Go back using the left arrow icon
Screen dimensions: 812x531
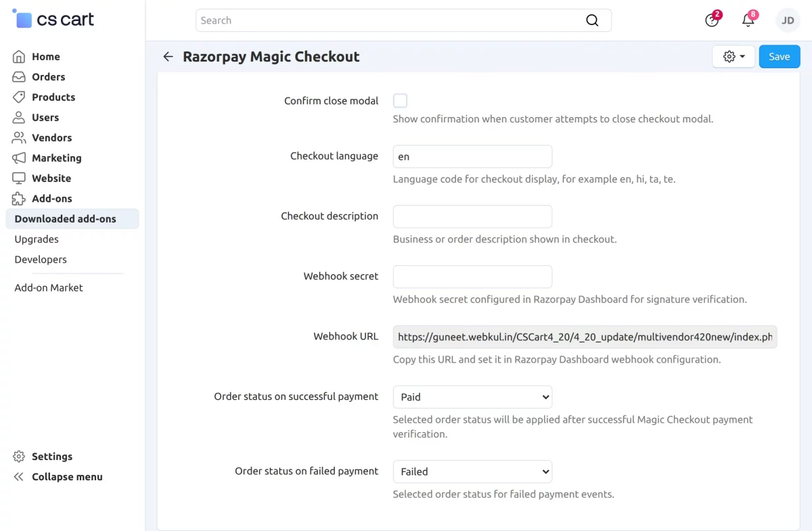(x=168, y=57)
